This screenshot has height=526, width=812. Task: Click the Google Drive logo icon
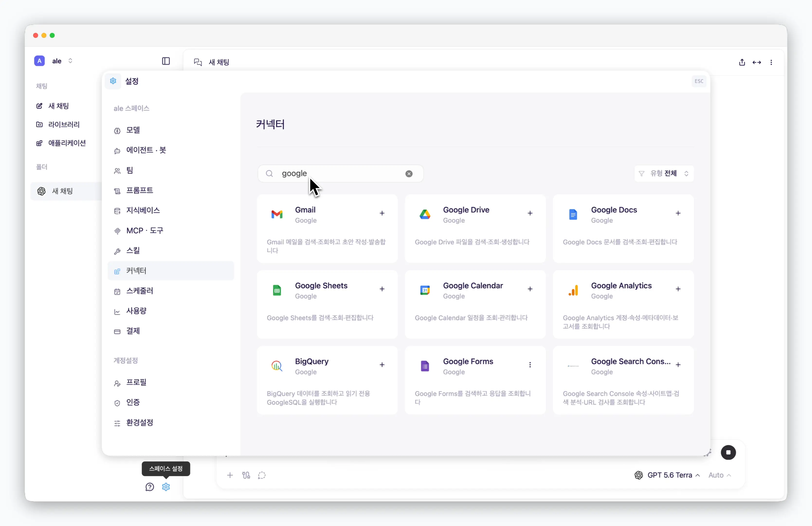(x=425, y=214)
